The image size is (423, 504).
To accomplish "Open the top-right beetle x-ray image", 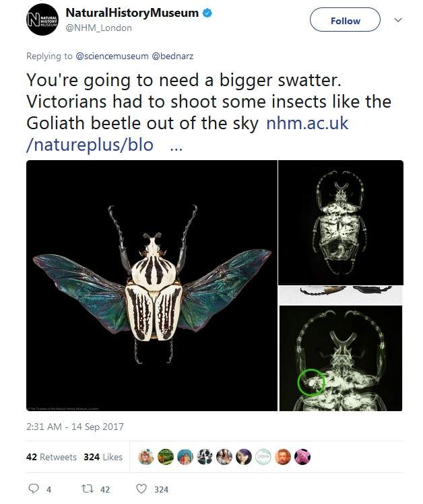I will tap(340, 223).
